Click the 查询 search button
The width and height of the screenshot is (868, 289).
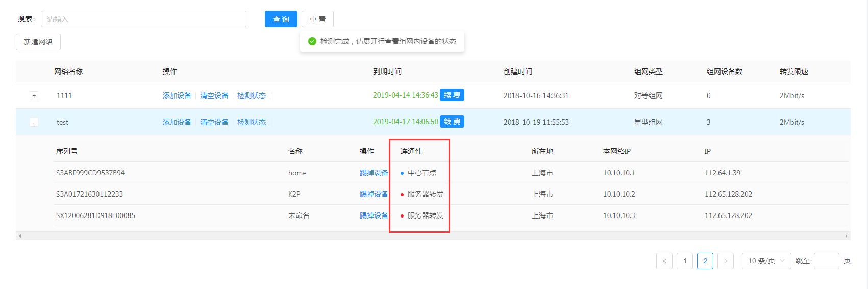click(x=281, y=19)
